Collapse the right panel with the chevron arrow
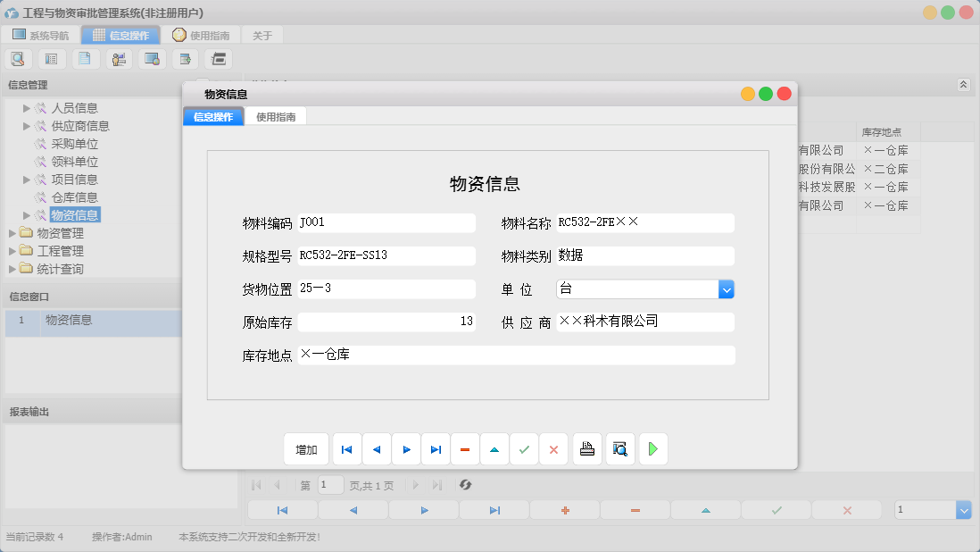 click(963, 85)
